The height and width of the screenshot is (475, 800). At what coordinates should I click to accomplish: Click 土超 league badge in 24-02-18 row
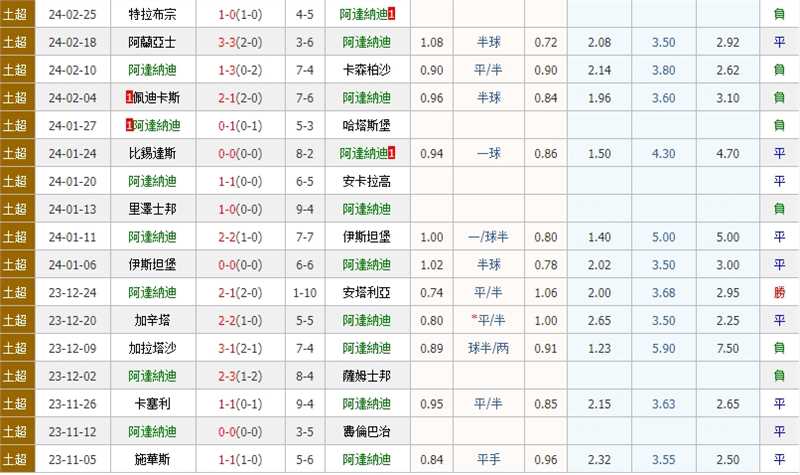click(x=15, y=42)
